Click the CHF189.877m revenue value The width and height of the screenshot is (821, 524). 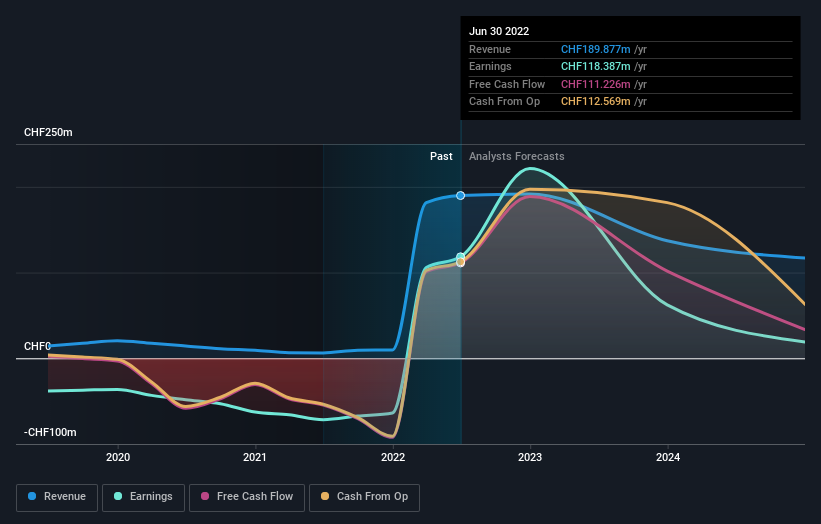pyautogui.click(x=595, y=49)
